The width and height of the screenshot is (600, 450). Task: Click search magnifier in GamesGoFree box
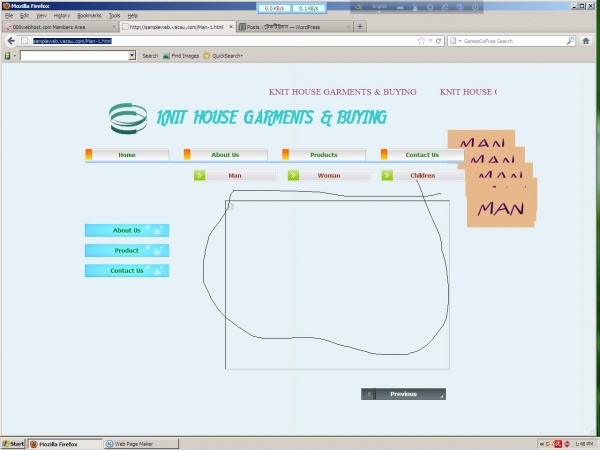570,41
